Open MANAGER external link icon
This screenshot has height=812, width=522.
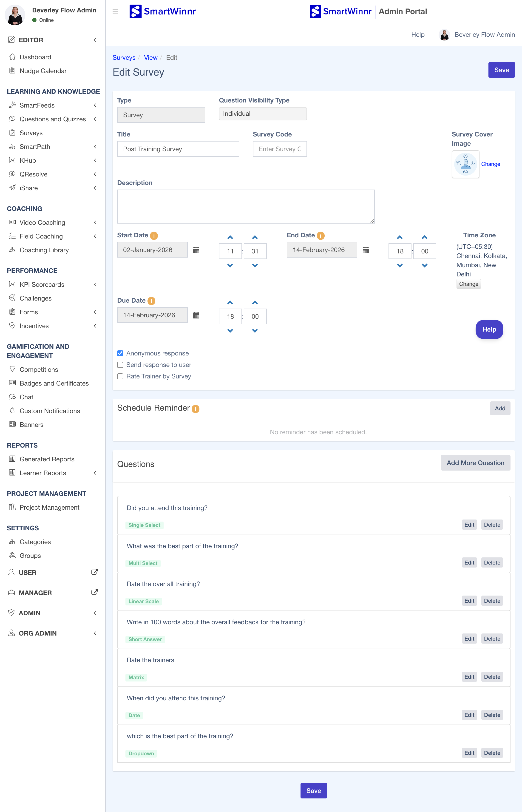click(x=95, y=592)
